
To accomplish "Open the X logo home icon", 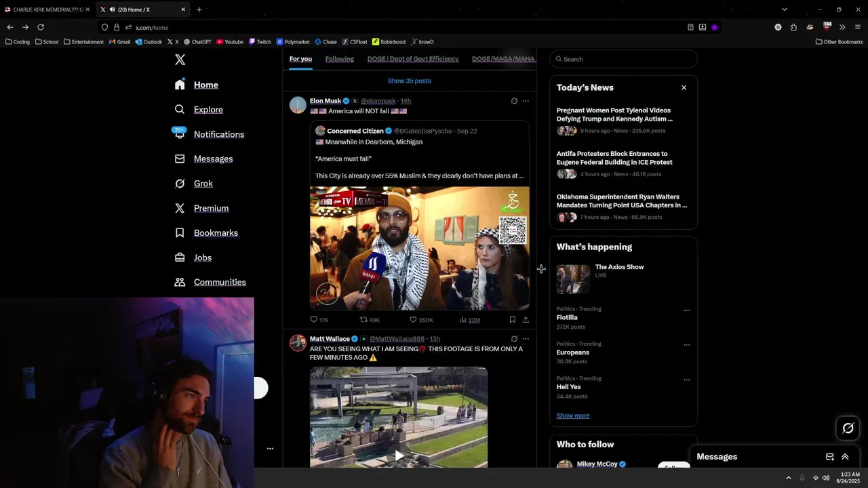I will pyautogui.click(x=180, y=60).
